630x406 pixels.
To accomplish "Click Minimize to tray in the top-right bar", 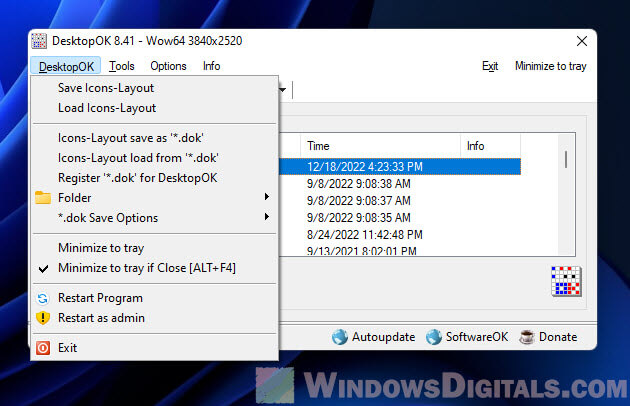I will (x=550, y=66).
